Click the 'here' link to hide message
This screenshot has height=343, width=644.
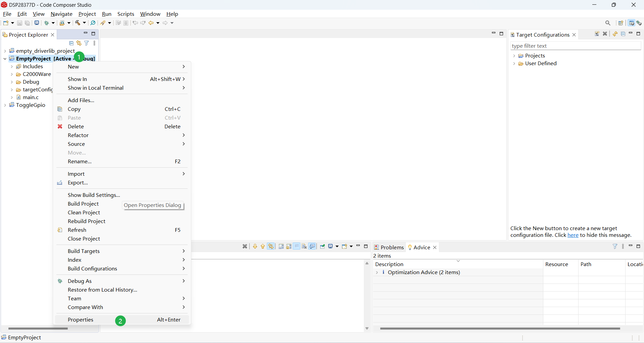(573, 235)
